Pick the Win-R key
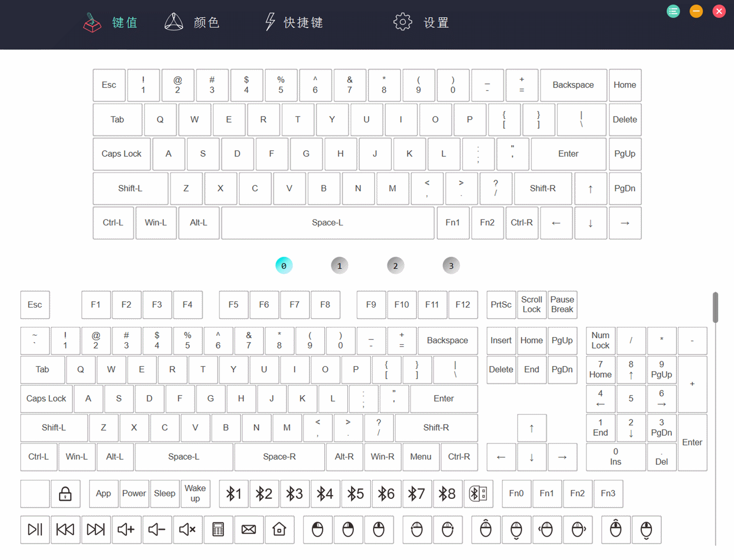Screen dimensions: 734x560 click(382, 457)
